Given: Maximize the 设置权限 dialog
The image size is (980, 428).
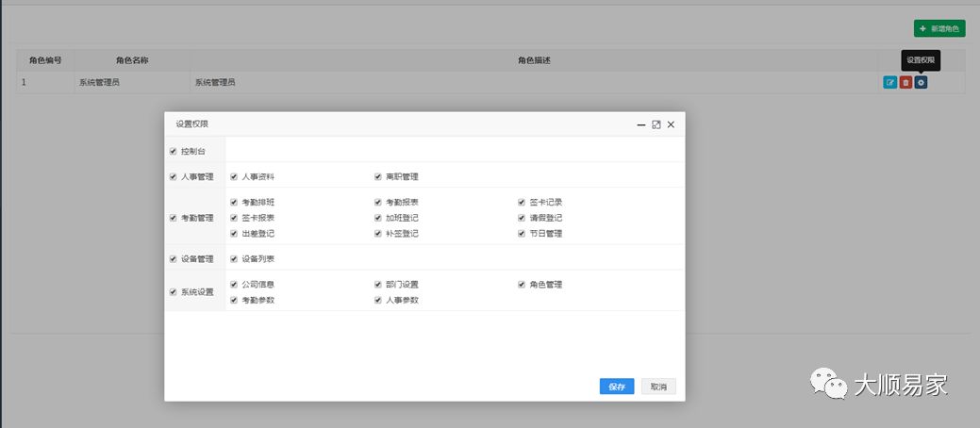Looking at the screenshot, I should (x=656, y=124).
